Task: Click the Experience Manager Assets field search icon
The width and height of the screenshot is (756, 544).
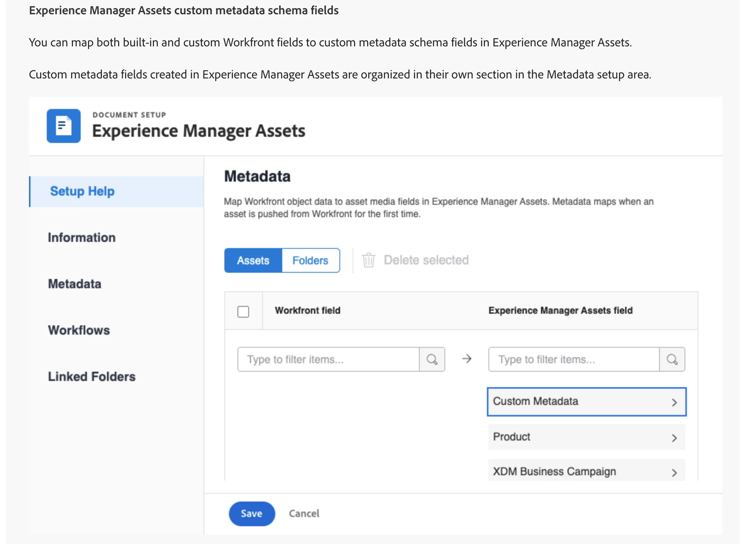Action: [672, 359]
